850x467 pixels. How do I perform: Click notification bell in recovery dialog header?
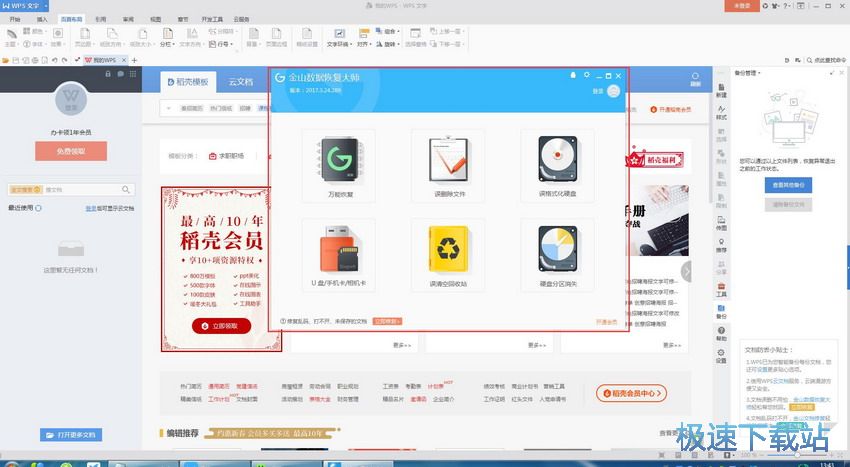573,75
